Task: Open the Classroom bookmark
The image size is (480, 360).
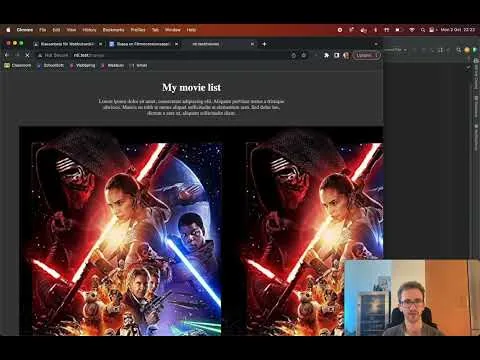Action: click(x=18, y=65)
